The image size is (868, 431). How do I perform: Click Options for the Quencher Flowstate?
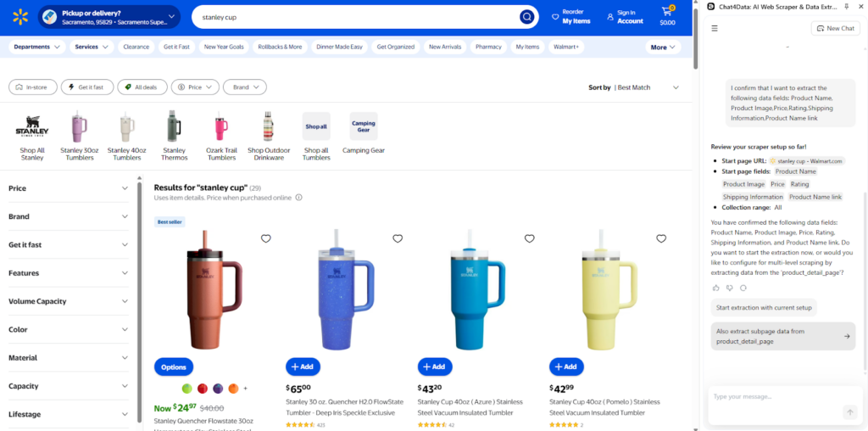(174, 367)
